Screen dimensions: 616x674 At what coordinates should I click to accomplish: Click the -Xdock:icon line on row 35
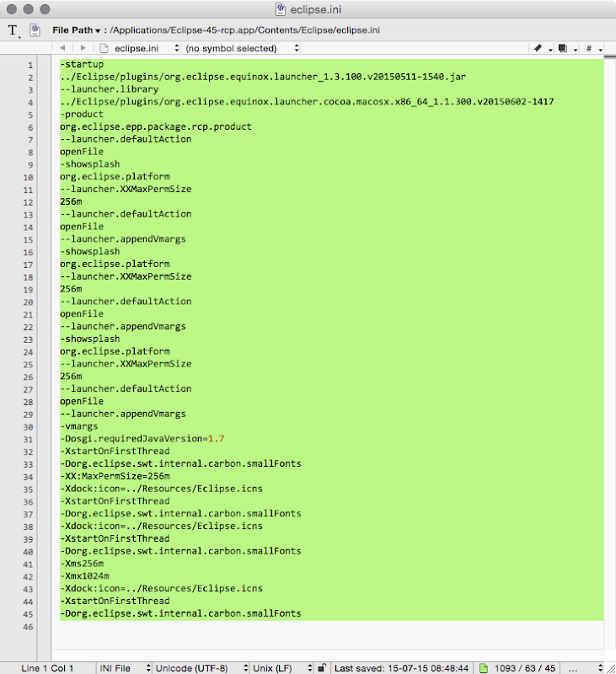[x=161, y=489]
